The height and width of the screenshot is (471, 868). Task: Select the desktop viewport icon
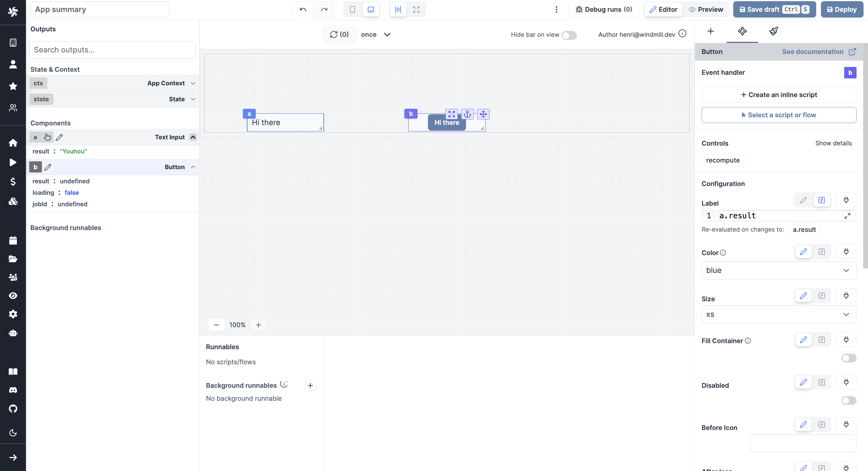coord(371,9)
